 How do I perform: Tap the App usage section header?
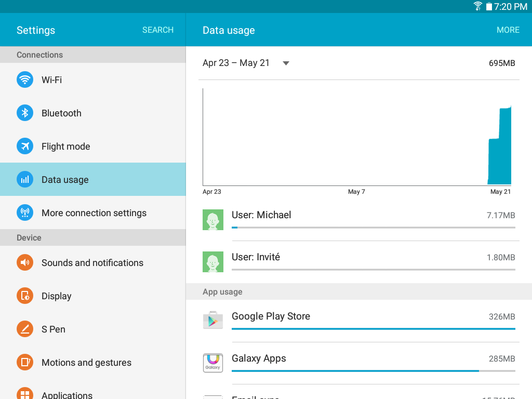359,292
